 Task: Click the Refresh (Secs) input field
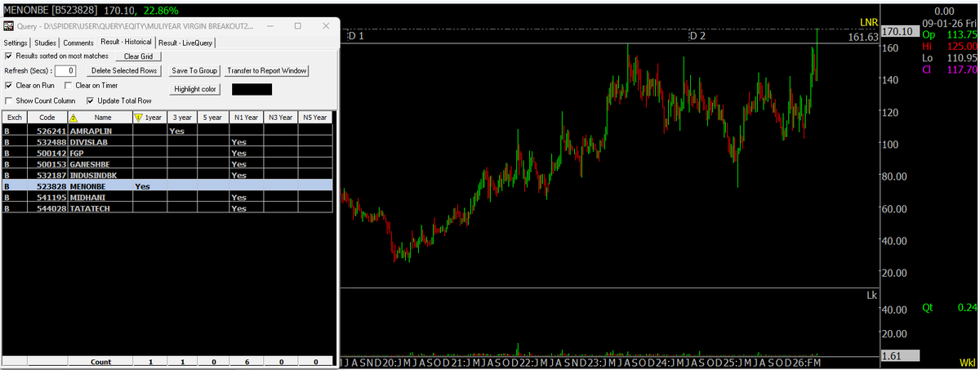coord(66,71)
